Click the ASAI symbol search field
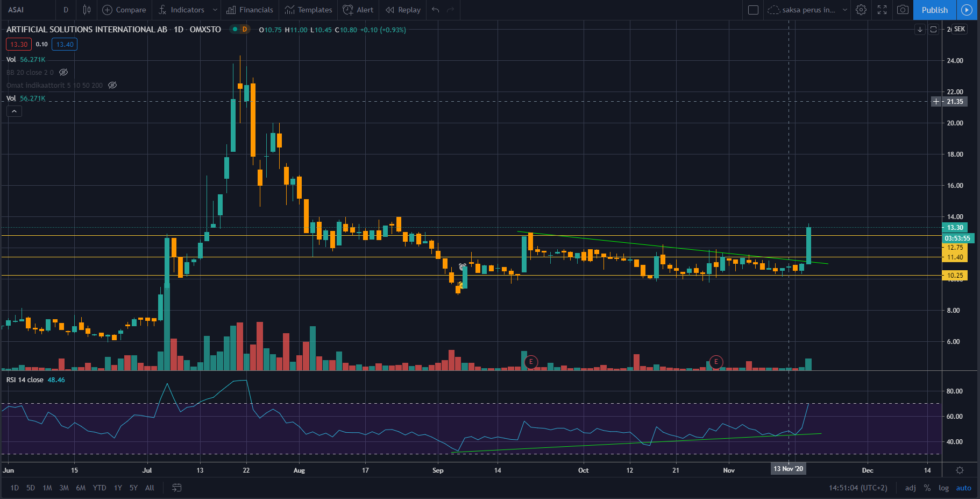Image resolution: width=980 pixels, height=499 pixels. (x=27, y=10)
